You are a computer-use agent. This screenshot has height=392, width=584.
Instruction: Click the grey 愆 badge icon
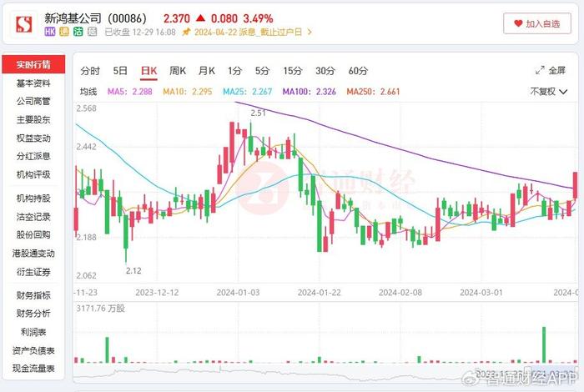(x=93, y=32)
